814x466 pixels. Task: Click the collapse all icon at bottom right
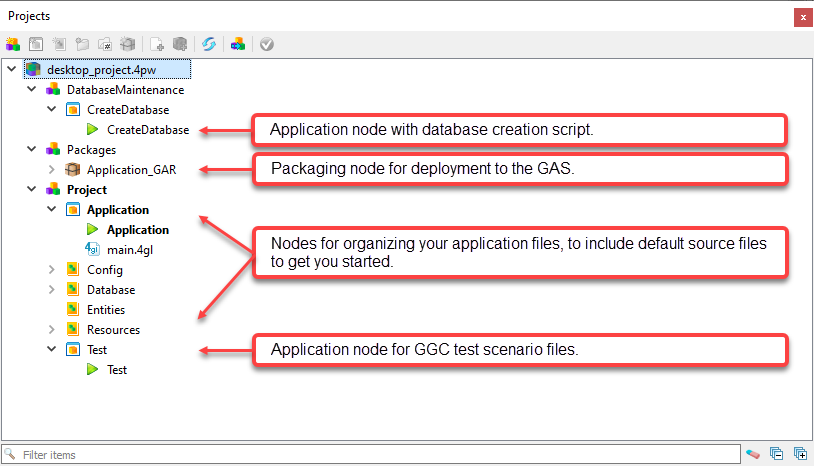pyautogui.click(x=777, y=455)
